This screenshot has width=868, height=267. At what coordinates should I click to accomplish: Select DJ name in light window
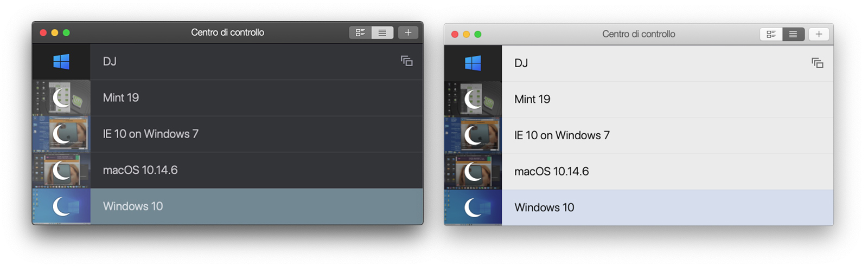[x=521, y=63]
